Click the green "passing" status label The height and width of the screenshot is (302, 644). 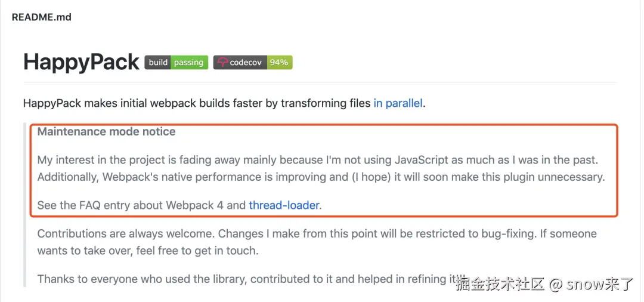click(189, 62)
